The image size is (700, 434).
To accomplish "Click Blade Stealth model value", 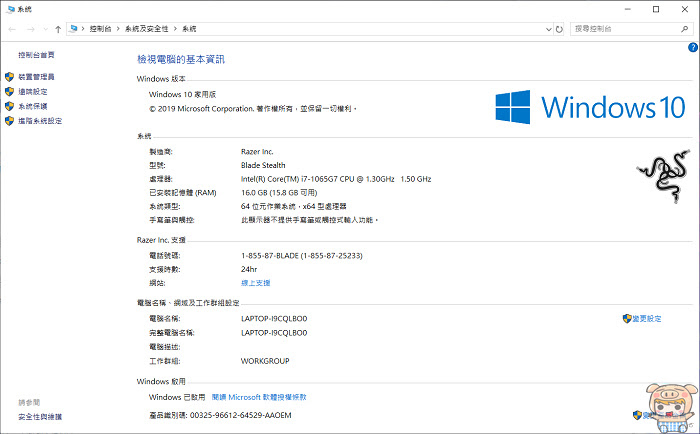I will click(x=263, y=165).
